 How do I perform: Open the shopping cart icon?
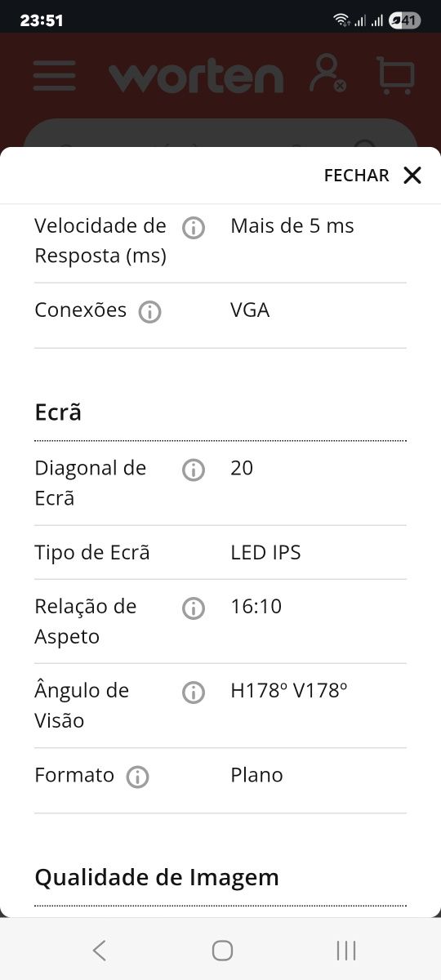395,74
